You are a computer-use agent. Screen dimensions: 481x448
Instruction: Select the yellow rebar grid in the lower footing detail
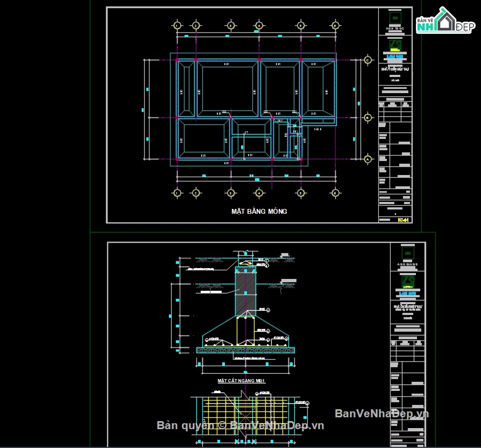245,416
